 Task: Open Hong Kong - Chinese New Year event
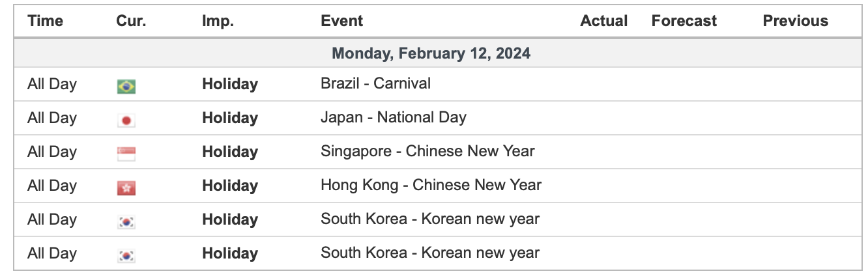[x=431, y=185]
